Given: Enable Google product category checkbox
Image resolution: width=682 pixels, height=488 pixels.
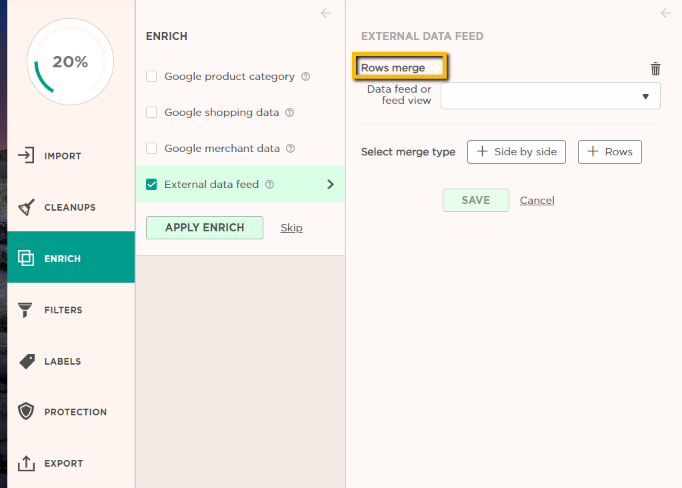Looking at the screenshot, I should click(x=151, y=77).
